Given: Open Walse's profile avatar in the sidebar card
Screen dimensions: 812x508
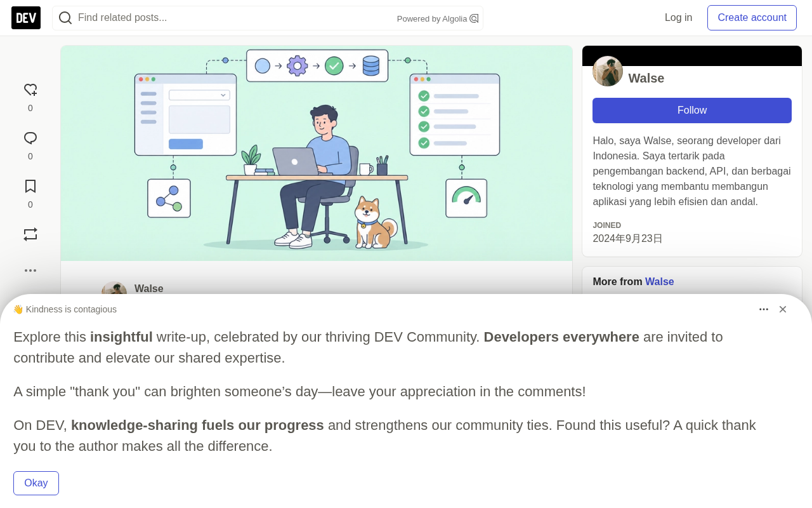Looking at the screenshot, I should pos(608,71).
